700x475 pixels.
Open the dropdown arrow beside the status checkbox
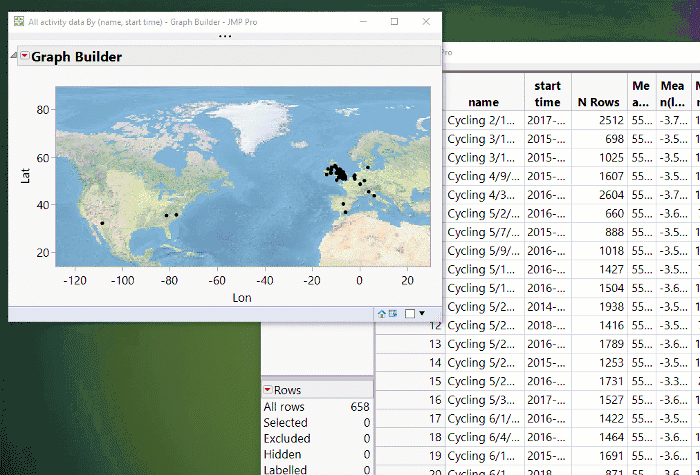coord(422,313)
